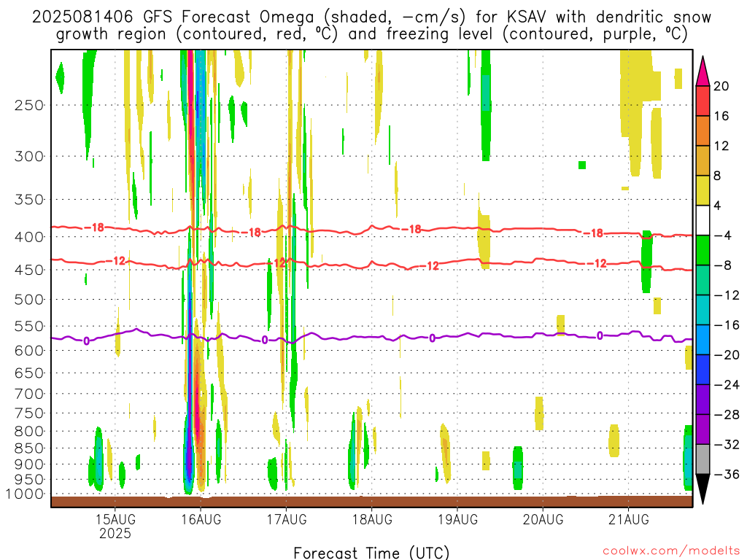Click the 250 pressure level label
Image resolution: width=747 pixels, height=560 pixels.
(29, 105)
